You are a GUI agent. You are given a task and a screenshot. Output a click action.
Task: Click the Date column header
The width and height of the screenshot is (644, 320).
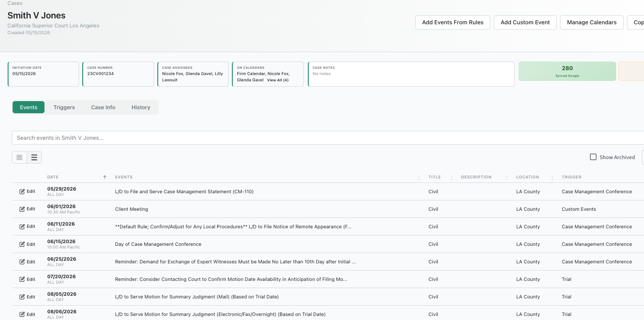click(x=53, y=177)
